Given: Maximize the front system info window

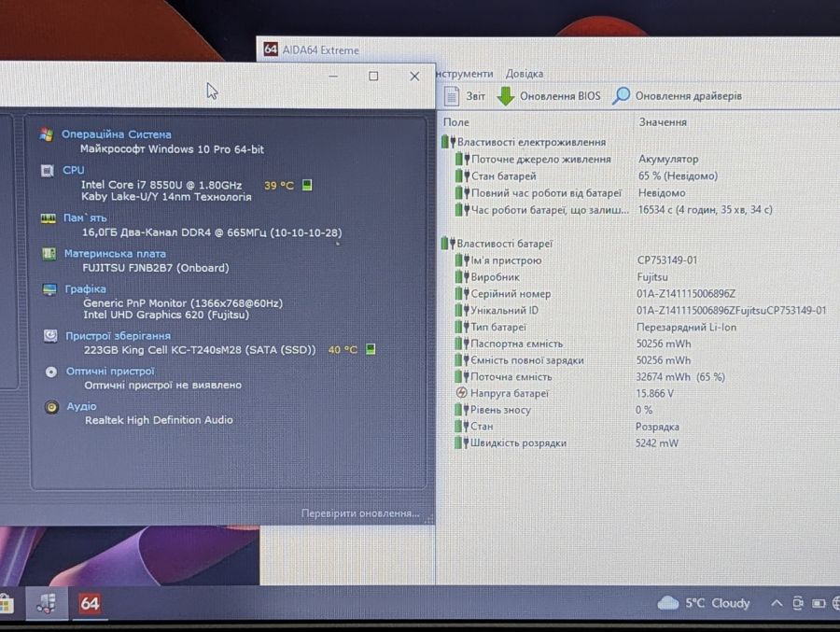Looking at the screenshot, I should point(373,77).
